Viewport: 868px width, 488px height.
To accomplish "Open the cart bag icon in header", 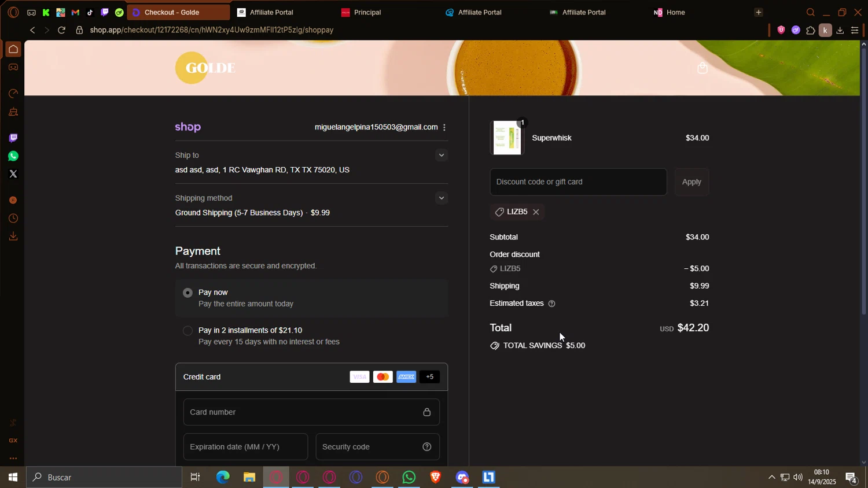I will pyautogui.click(x=702, y=68).
